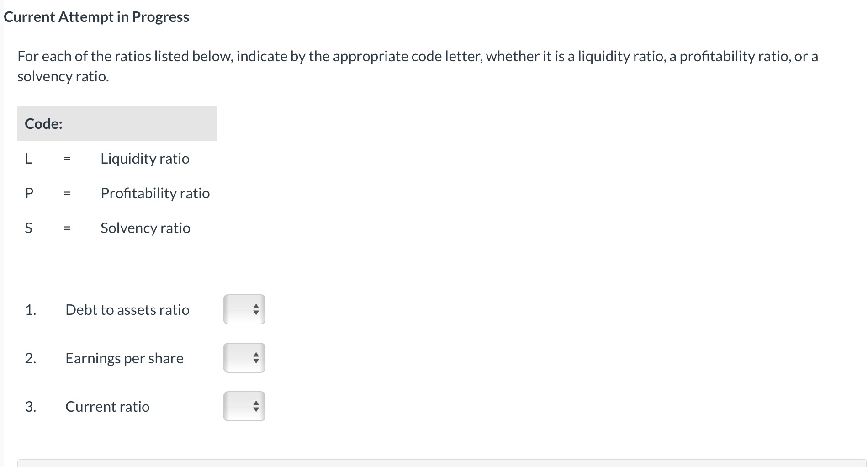The width and height of the screenshot is (868, 467).
Task: Open the dropdown beside Current ratio
Action: tap(244, 406)
